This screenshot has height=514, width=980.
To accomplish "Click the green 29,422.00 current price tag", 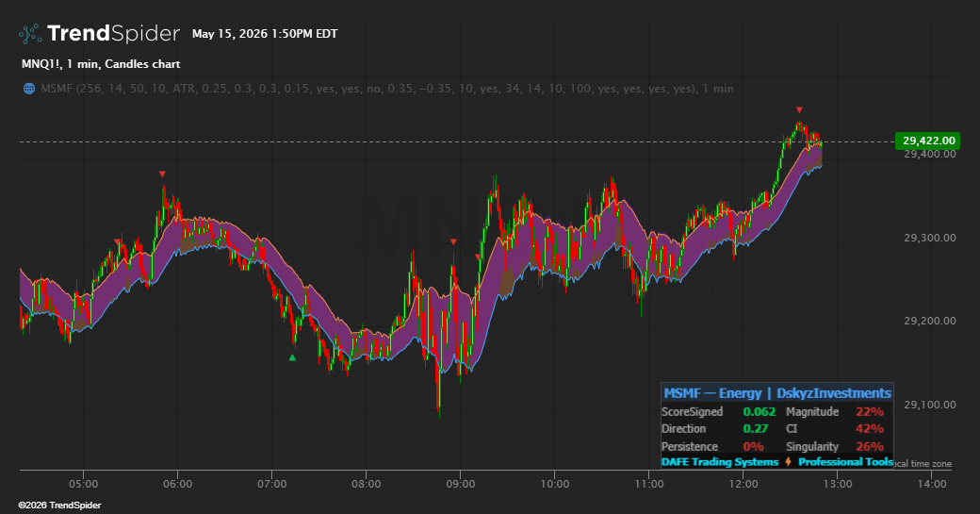I will tap(928, 141).
